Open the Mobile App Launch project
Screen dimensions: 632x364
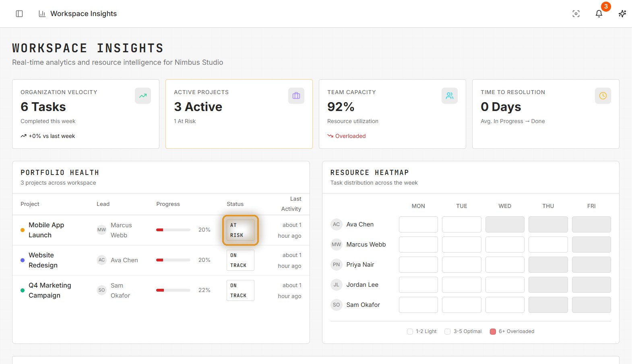(46, 230)
